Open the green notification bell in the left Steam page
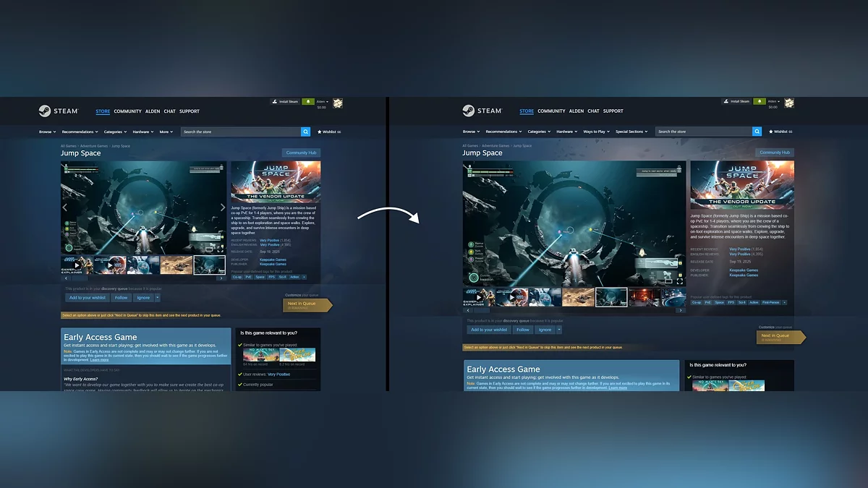 308,101
